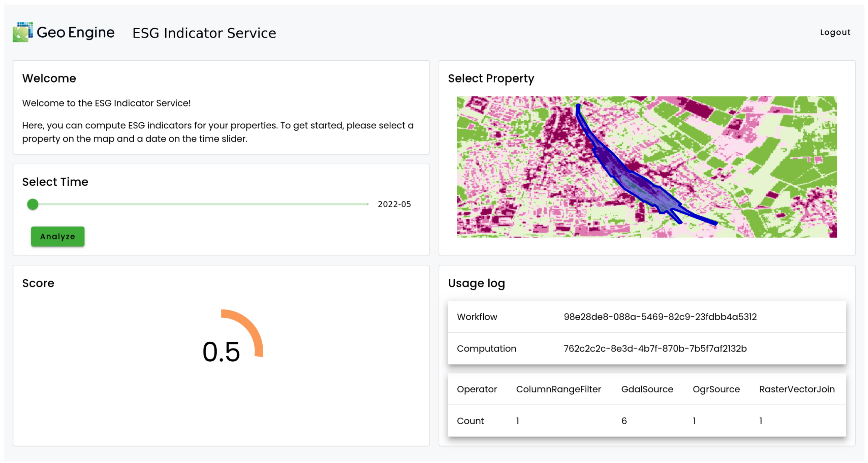Screen dimensions: 868x463
Task: Click the GdalSource column header
Action: coord(647,389)
